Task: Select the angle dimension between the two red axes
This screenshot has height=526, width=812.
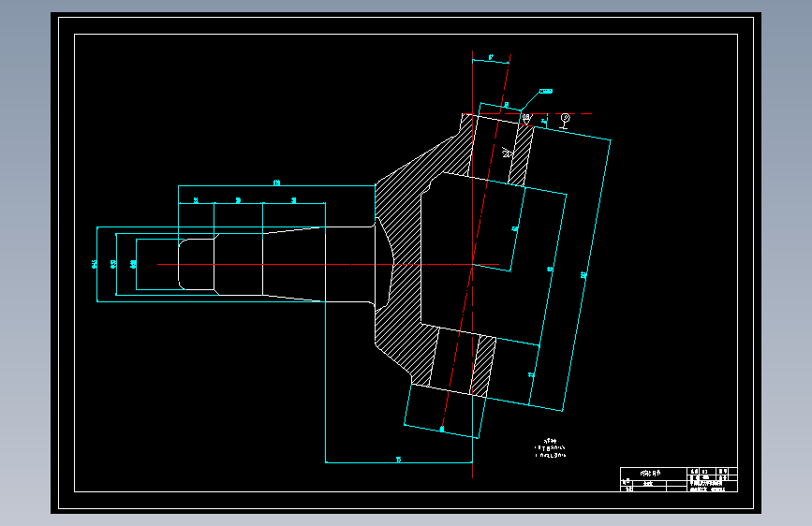Action: [491, 57]
